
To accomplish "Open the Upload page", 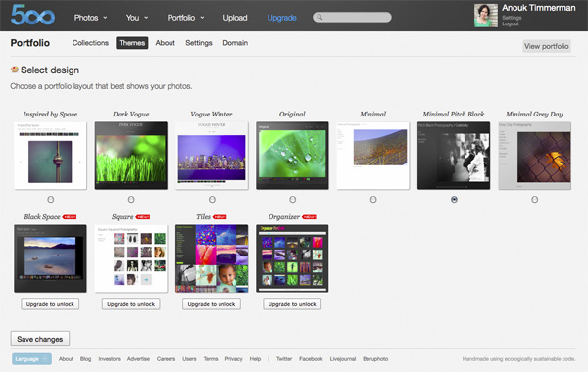I will [235, 18].
